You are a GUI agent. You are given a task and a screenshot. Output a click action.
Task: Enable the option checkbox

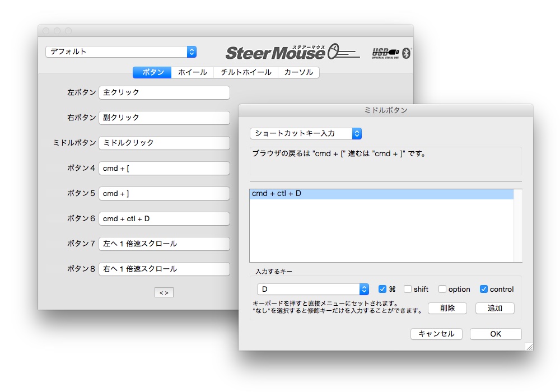pyautogui.click(x=442, y=289)
